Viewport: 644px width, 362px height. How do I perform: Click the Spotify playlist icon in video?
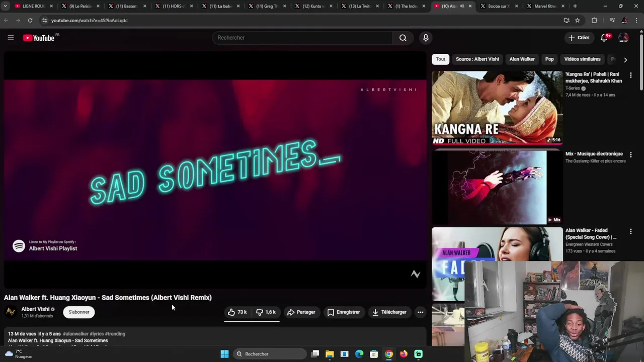pos(19,246)
